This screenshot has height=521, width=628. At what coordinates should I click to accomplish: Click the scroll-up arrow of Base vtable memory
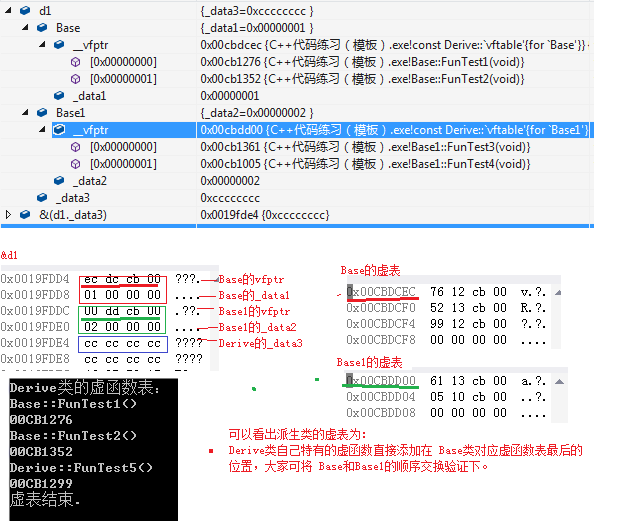(558, 293)
